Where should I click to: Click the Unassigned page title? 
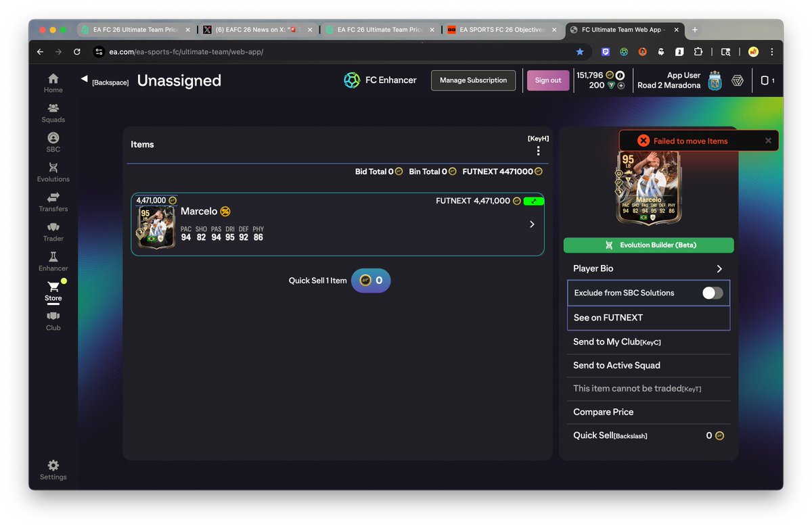[179, 80]
